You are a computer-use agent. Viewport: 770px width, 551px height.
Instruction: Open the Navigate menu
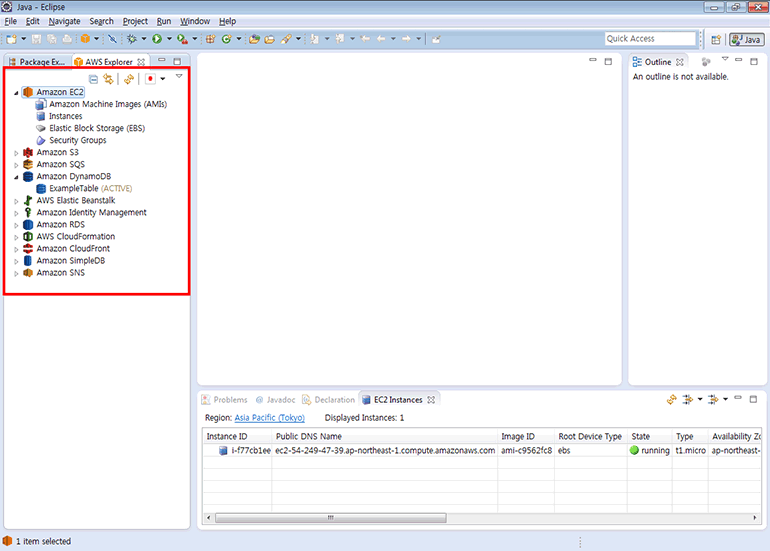click(64, 21)
